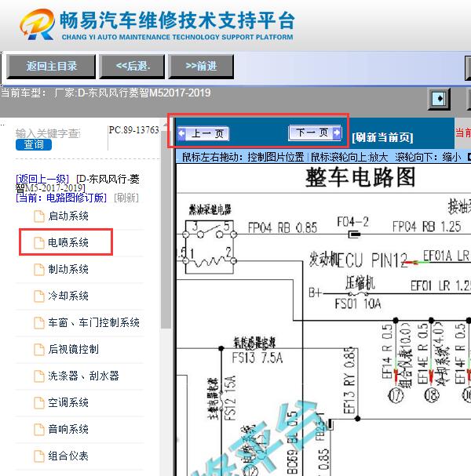Click the document icon beside 车窗、车门控制系统
This screenshot has width=471, height=476.
click(x=39, y=323)
